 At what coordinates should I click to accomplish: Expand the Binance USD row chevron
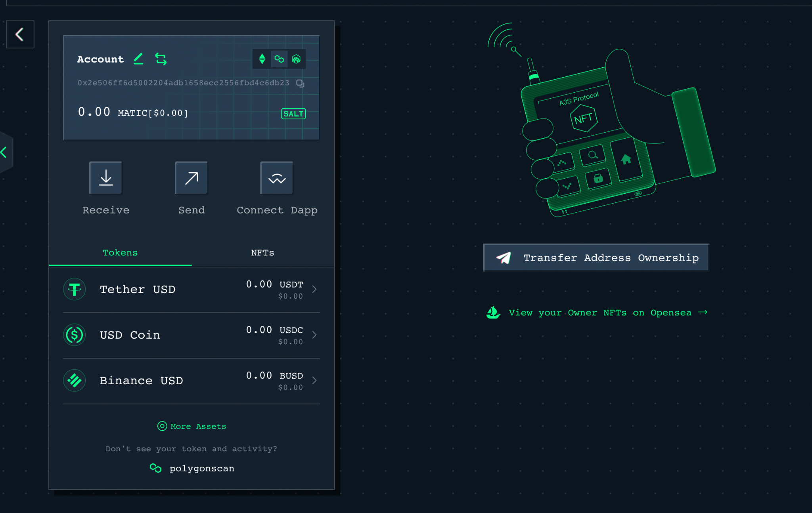(314, 380)
